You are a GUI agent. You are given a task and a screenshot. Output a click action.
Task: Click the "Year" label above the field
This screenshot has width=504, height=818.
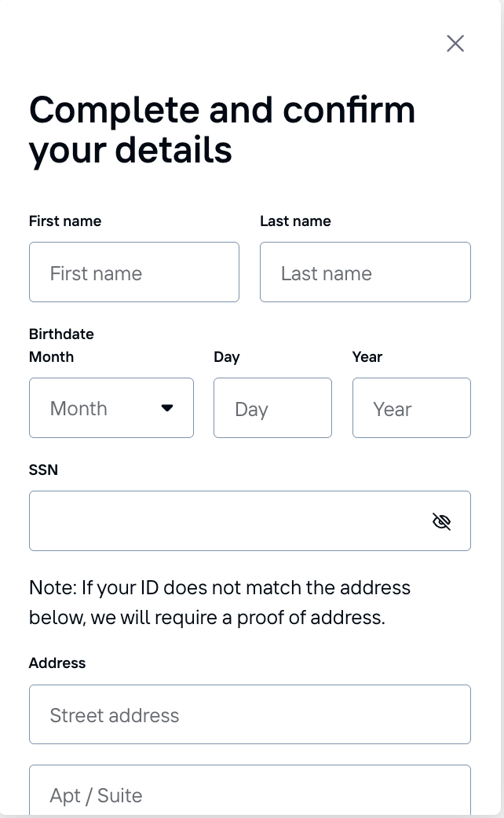click(367, 357)
